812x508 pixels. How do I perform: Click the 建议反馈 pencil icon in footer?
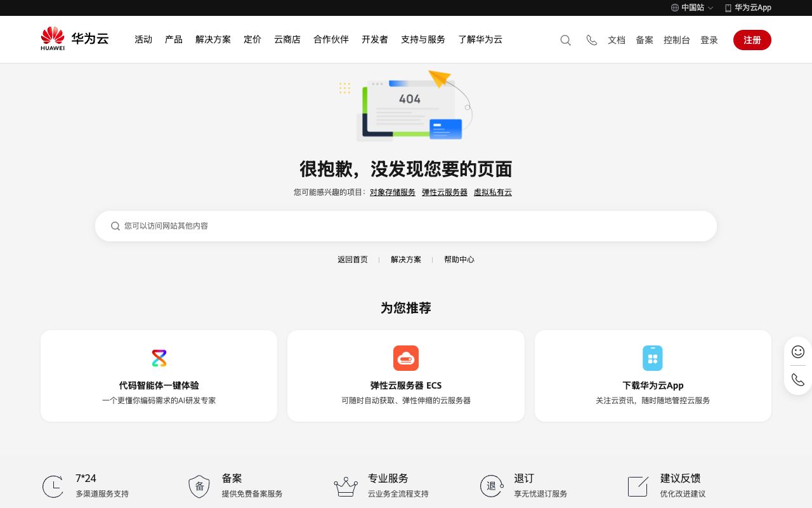point(638,486)
